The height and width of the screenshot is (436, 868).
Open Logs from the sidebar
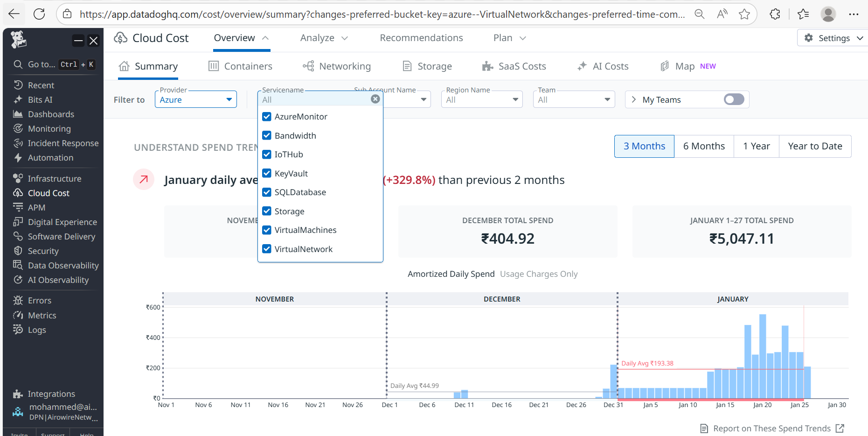point(37,330)
